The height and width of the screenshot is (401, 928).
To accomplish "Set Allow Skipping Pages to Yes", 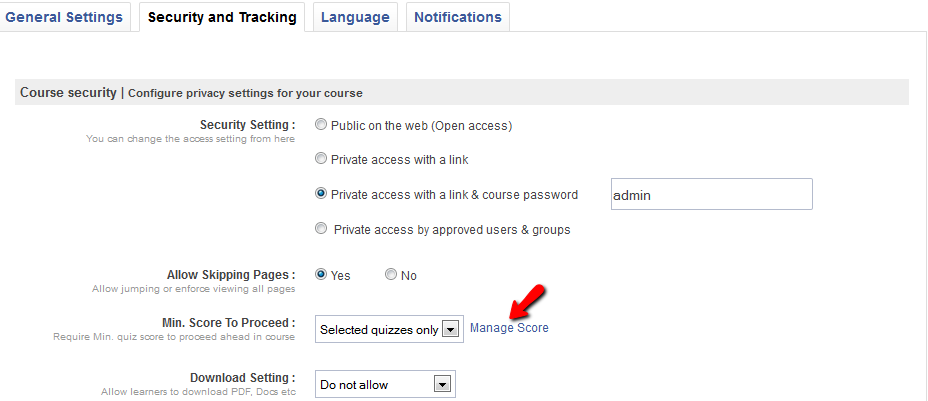I will (321, 275).
